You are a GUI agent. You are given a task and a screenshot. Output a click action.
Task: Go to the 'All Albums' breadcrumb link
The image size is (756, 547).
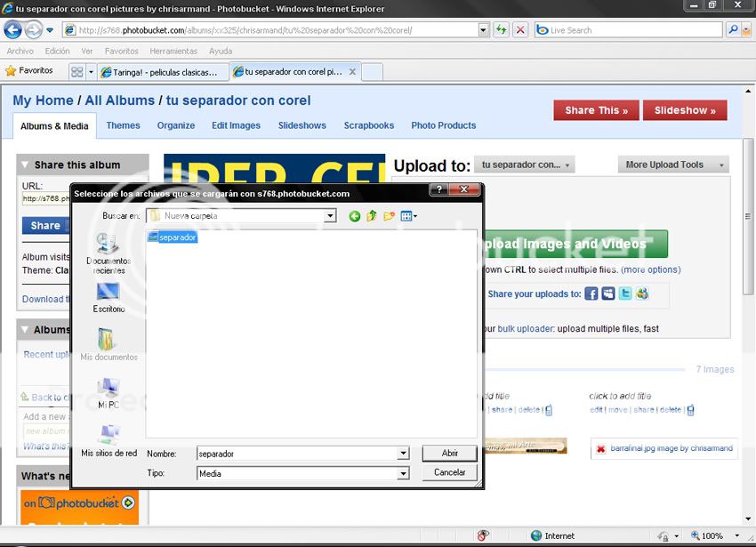point(120,101)
